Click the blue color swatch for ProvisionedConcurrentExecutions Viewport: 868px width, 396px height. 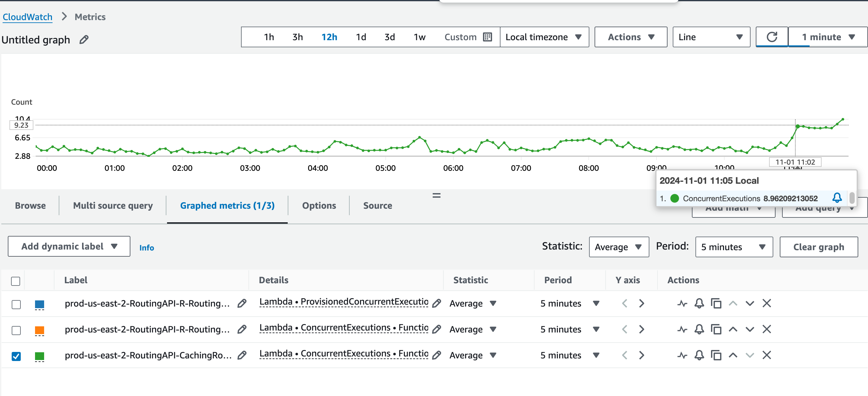40,305
